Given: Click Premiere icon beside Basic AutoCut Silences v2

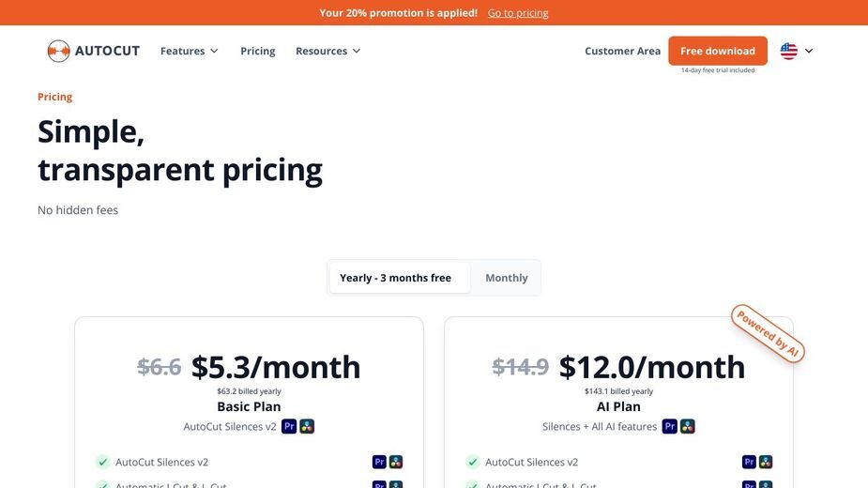Looking at the screenshot, I should click(379, 462).
